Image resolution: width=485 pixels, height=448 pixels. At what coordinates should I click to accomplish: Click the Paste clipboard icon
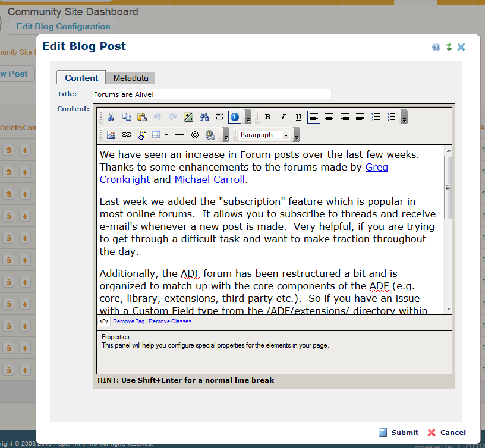coord(142,117)
